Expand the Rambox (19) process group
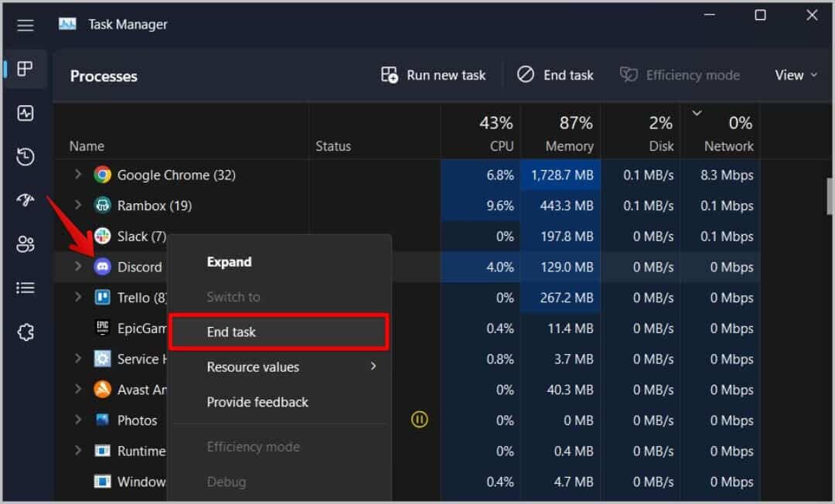Image resolution: width=835 pixels, height=504 pixels. pyautogui.click(x=78, y=205)
